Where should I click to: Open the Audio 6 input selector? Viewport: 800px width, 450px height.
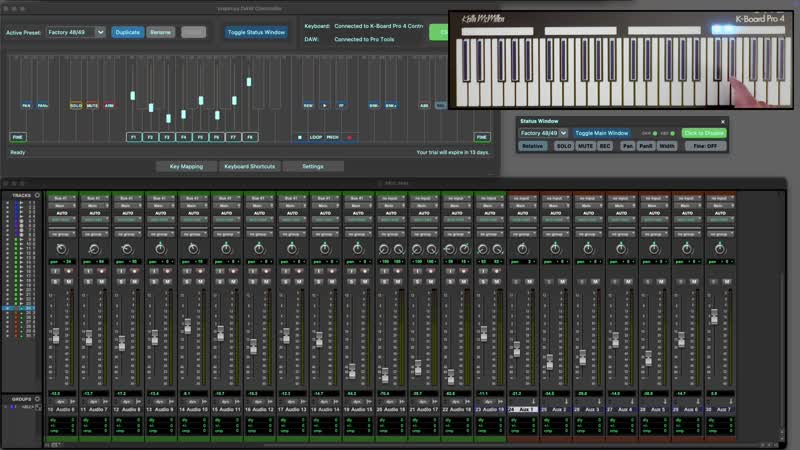click(62, 198)
